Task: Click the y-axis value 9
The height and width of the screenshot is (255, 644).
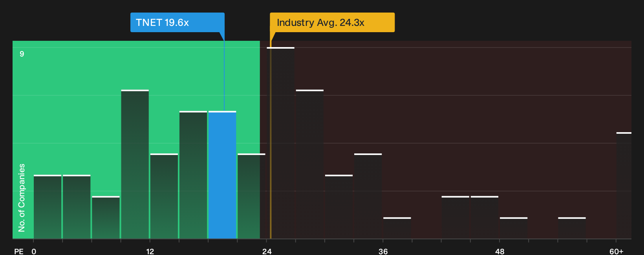Action: [22, 54]
